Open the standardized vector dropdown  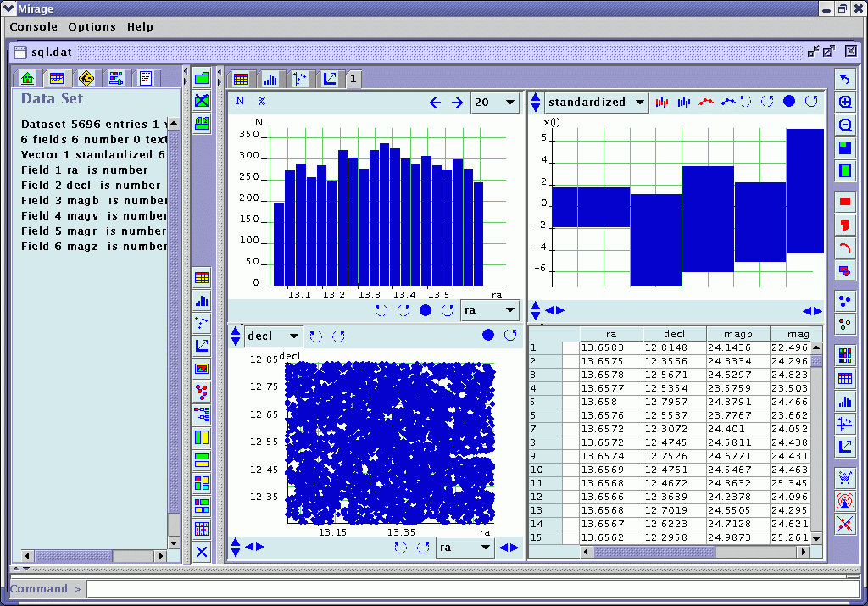click(x=597, y=103)
